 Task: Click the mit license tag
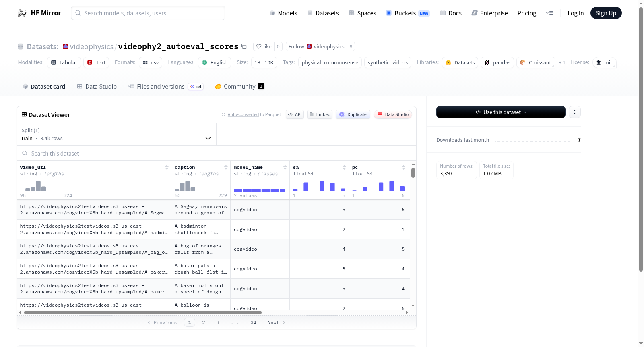coord(604,62)
